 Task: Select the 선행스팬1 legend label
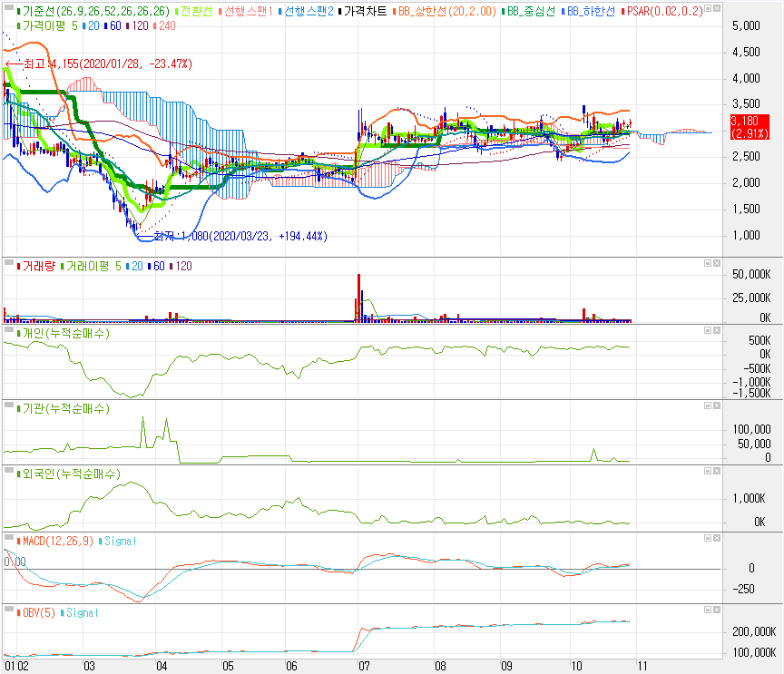click(x=248, y=12)
